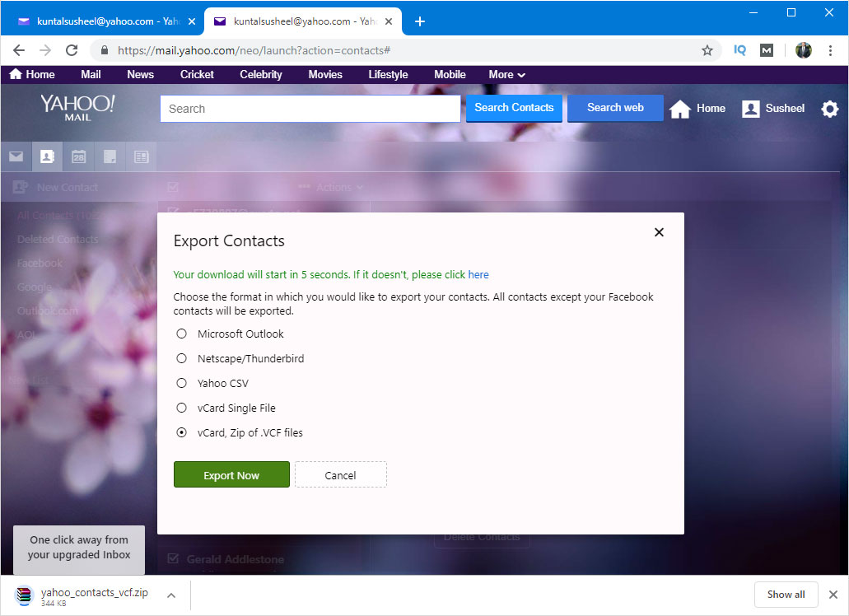Open Mobile in the Yahoo navigation bar
The image size is (849, 616).
click(x=450, y=74)
